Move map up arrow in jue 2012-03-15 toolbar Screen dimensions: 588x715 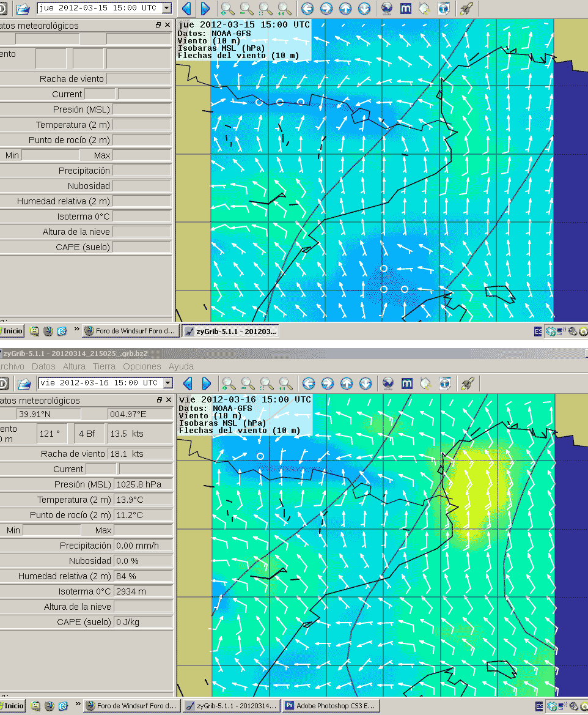pyautogui.click(x=345, y=9)
